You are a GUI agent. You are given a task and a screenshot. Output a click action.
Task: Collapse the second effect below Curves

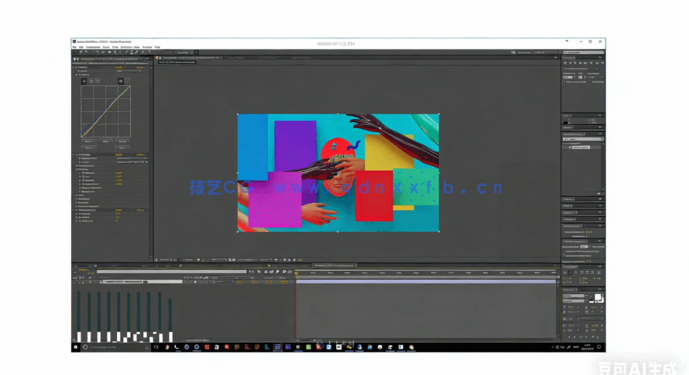coord(73,155)
